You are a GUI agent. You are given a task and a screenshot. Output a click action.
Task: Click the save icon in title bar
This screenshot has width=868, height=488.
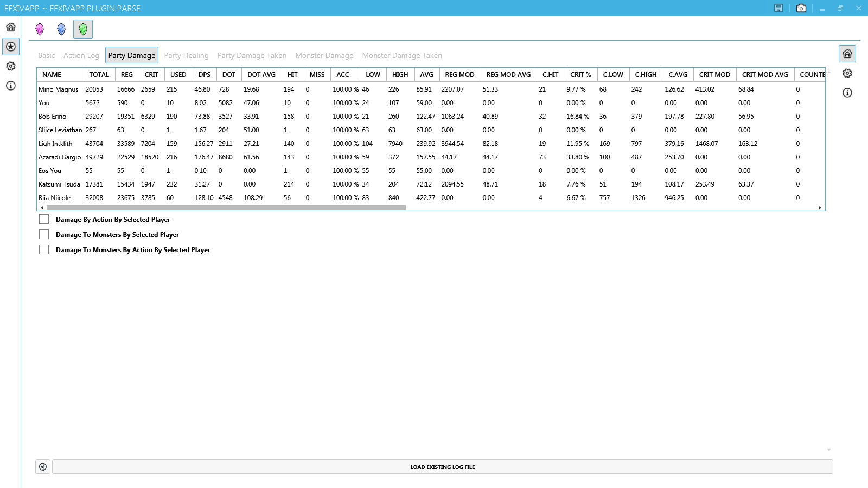tap(778, 8)
